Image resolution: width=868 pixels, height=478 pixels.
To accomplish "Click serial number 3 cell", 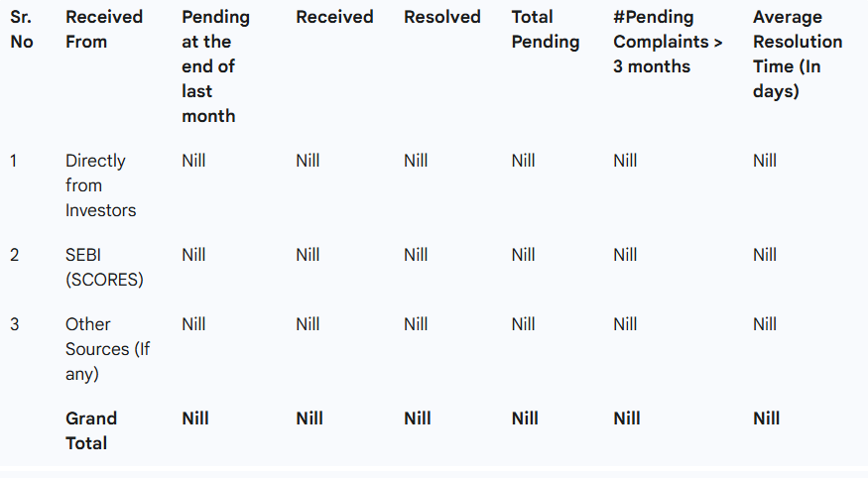I will [15, 324].
